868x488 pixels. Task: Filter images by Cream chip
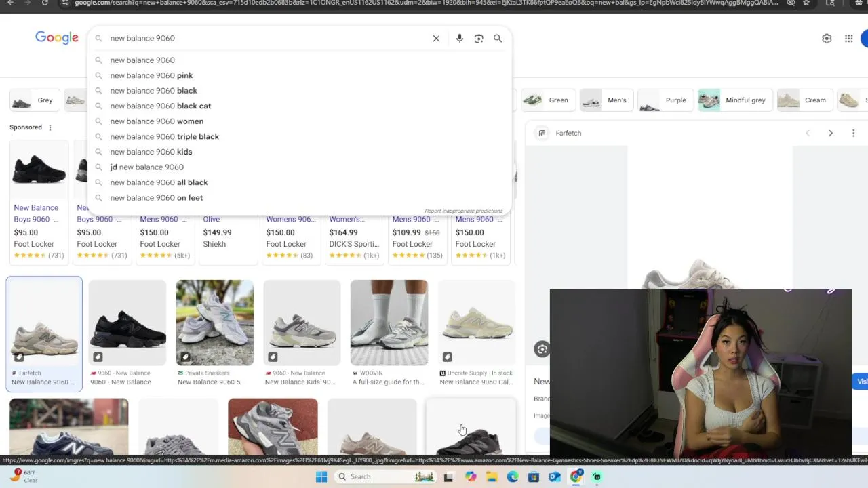click(x=805, y=100)
